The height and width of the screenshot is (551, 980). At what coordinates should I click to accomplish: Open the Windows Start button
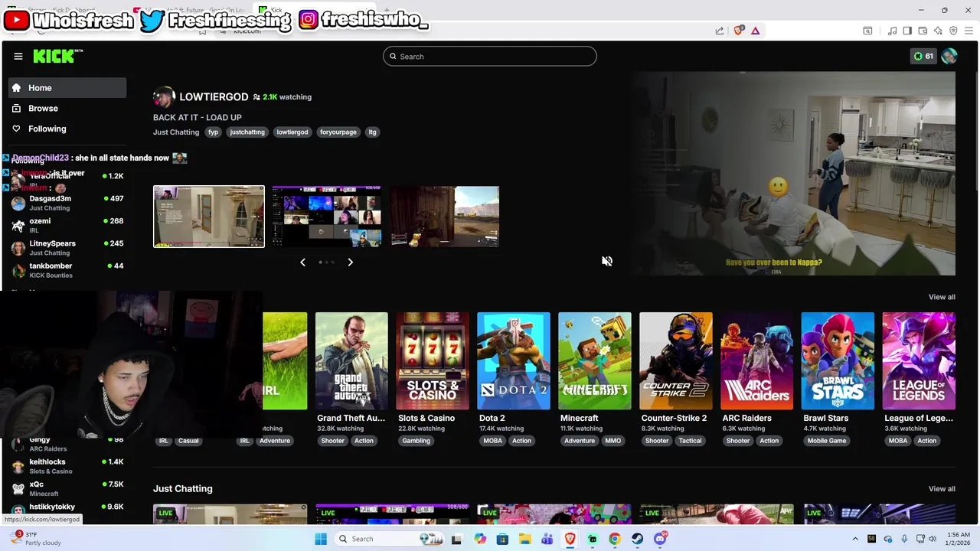320,539
